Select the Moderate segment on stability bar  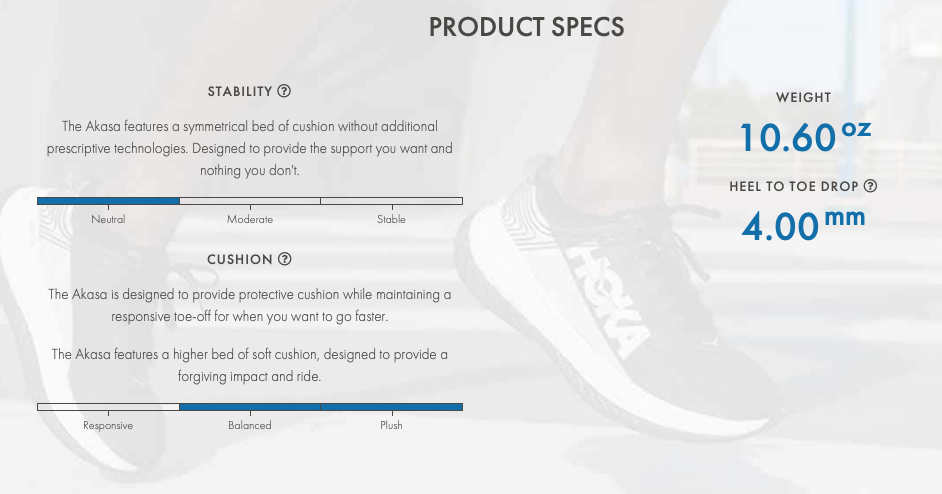[x=250, y=201]
